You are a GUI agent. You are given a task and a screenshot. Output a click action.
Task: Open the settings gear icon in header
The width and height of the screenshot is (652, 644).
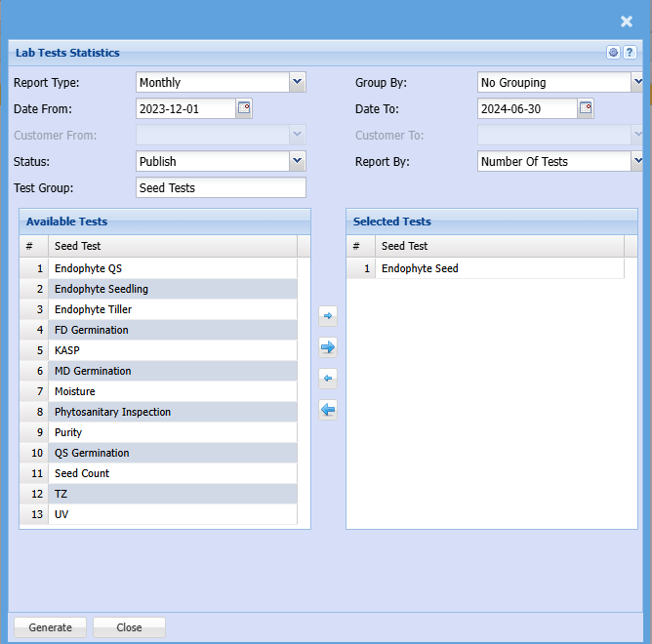613,53
